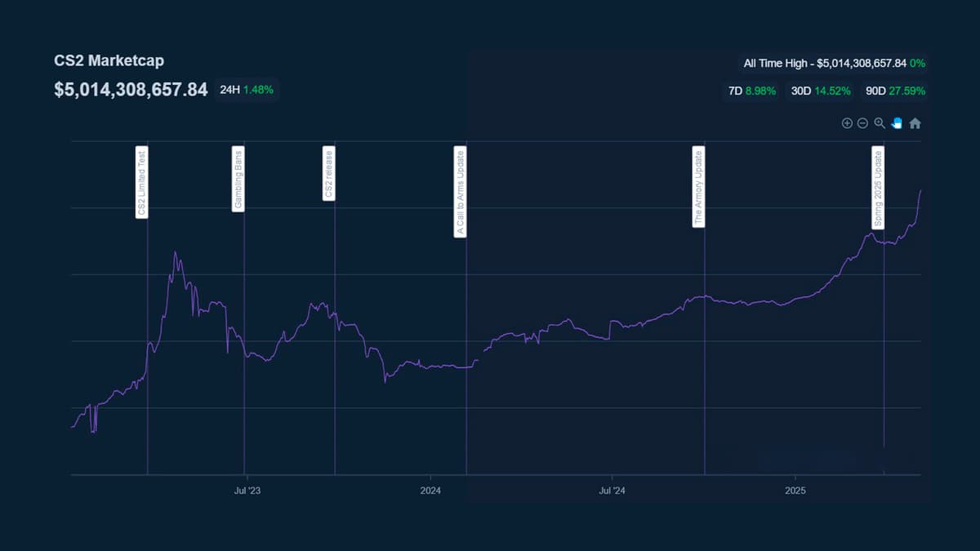
Task: Click the 7D change badge
Action: coord(751,91)
